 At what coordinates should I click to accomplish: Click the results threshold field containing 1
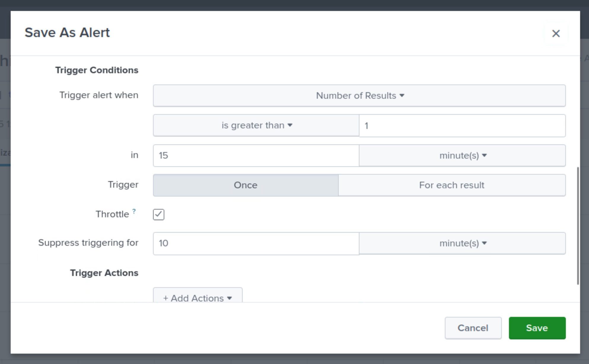click(x=462, y=126)
